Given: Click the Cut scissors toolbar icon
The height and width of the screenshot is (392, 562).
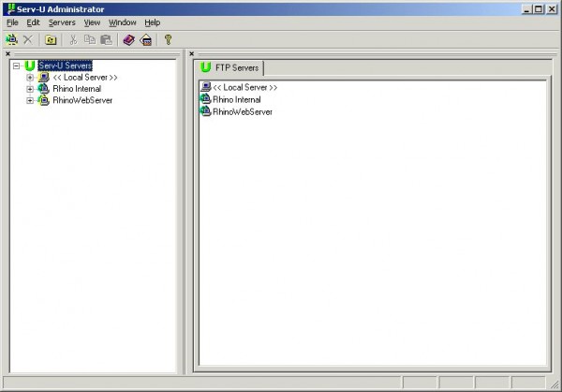Looking at the screenshot, I should [x=73, y=39].
